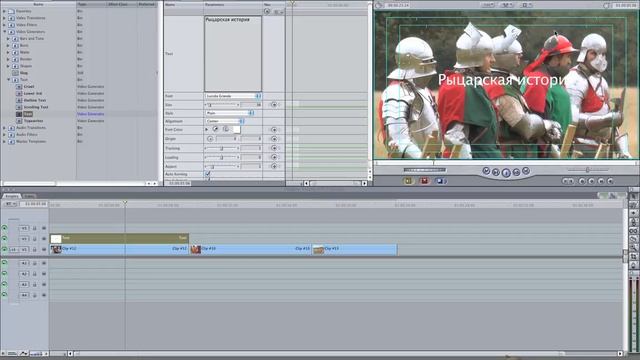
Task: Select the Crop tool in tool palette
Action: point(633,256)
